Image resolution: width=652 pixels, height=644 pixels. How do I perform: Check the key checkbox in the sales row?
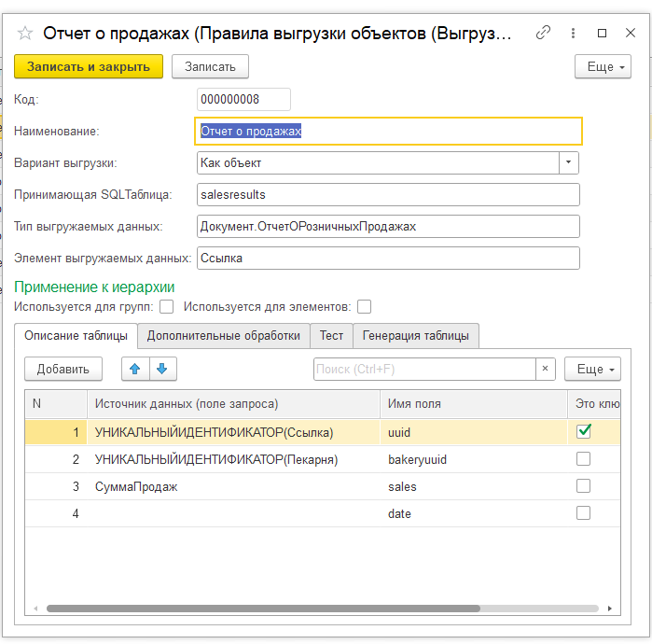pyautogui.click(x=583, y=486)
